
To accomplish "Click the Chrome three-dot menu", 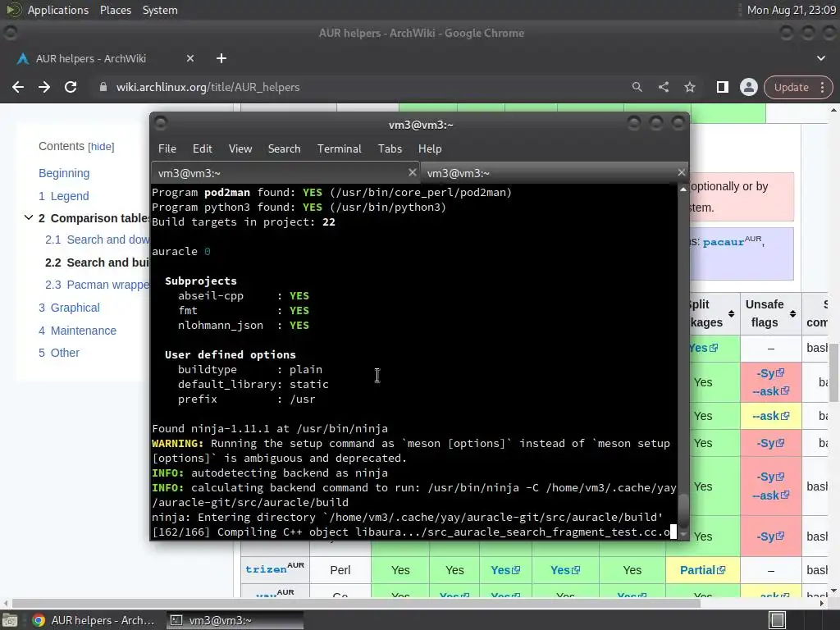I will 822,87.
